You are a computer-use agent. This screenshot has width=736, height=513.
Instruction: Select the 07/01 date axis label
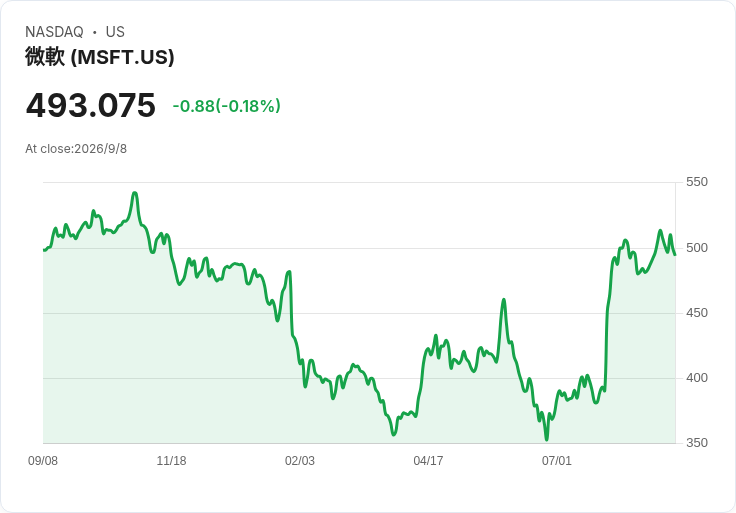point(557,461)
